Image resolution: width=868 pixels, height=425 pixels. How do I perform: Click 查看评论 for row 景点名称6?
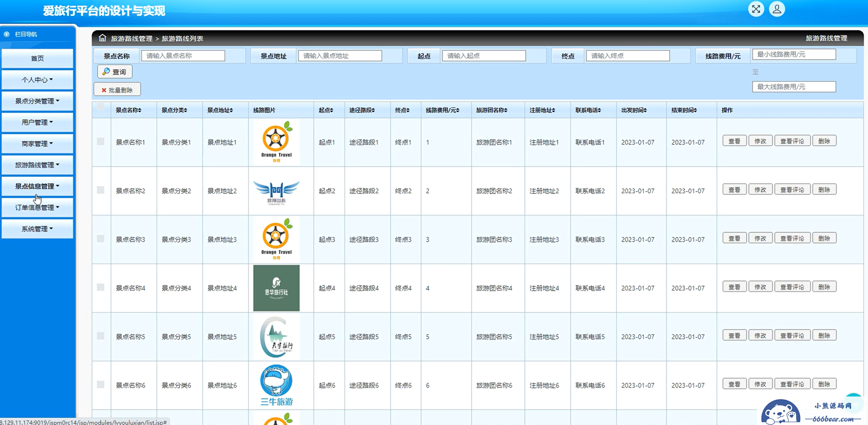coord(792,384)
